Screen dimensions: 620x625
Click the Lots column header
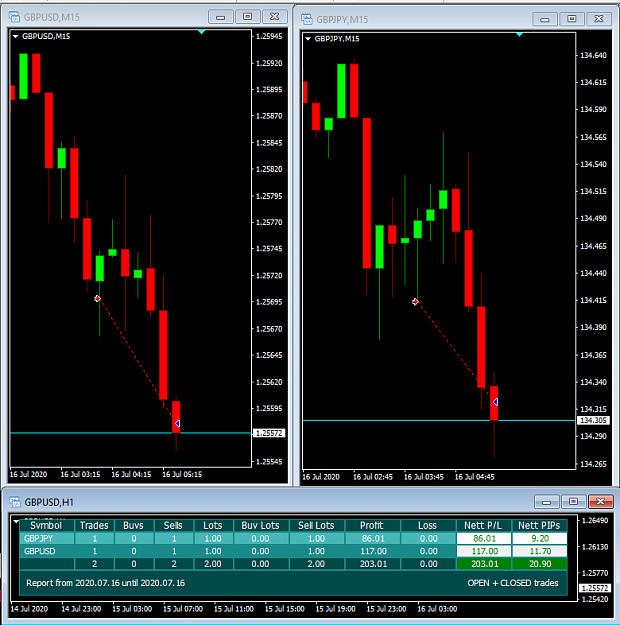pos(213,525)
